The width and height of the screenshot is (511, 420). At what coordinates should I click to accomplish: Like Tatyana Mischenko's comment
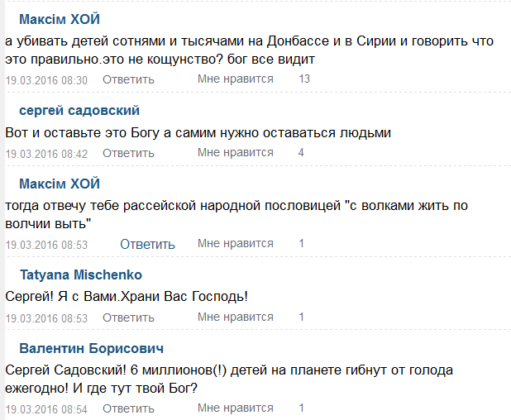click(235, 317)
